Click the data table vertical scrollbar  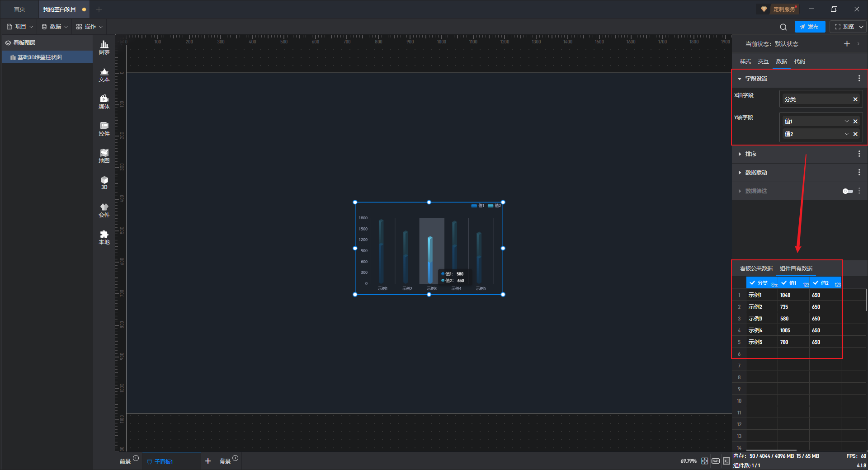click(x=866, y=300)
